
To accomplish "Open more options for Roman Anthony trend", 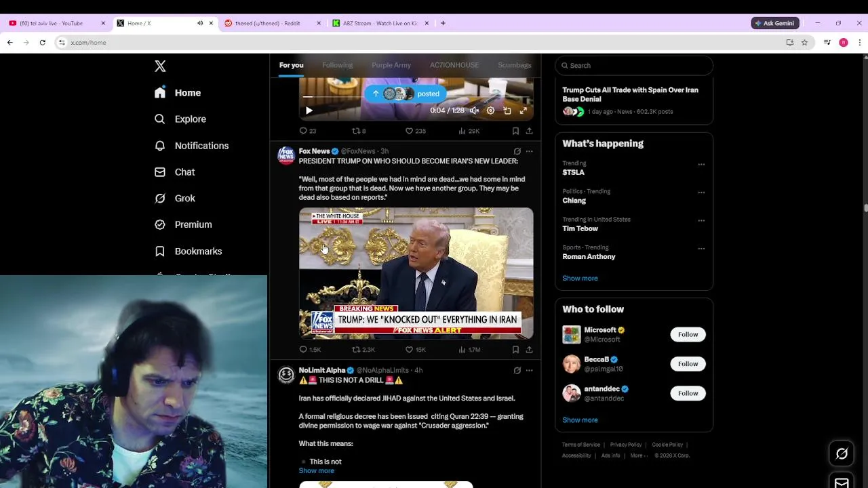I will click(701, 249).
